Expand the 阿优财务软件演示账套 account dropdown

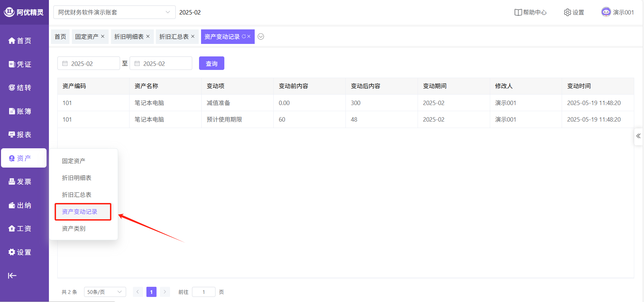[114, 12]
